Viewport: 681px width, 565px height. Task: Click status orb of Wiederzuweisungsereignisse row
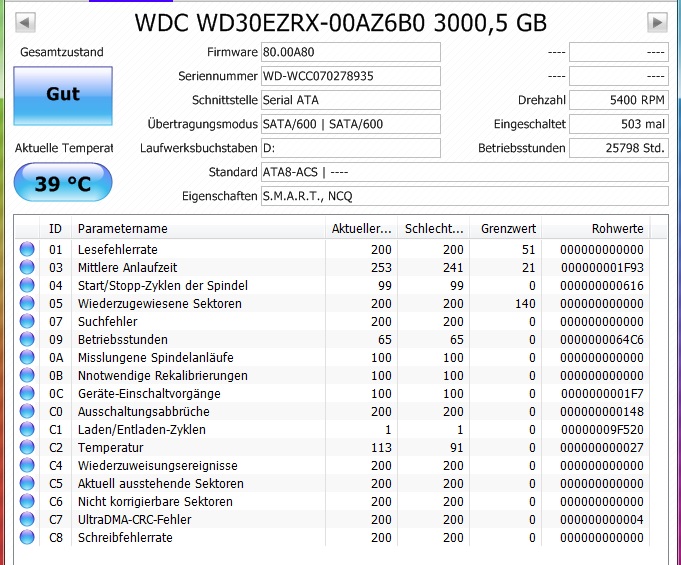pyautogui.click(x=27, y=465)
